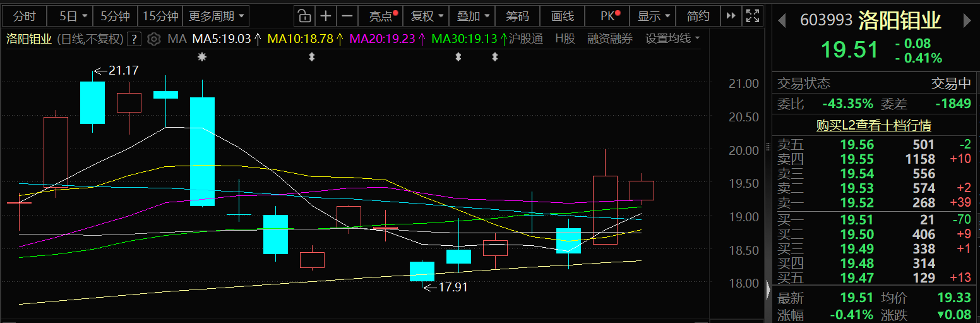
Task: Click stock name 洛阳钼业 in header
Action: (x=900, y=21)
